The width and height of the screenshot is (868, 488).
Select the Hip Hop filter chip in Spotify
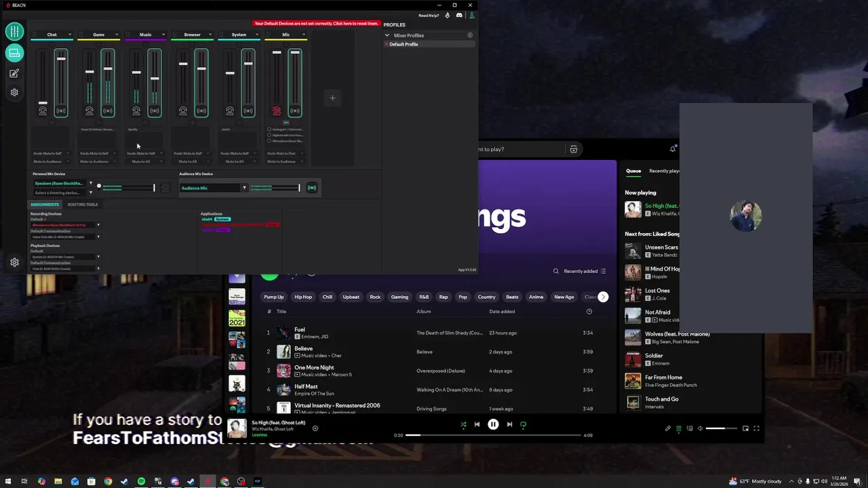[x=303, y=297]
